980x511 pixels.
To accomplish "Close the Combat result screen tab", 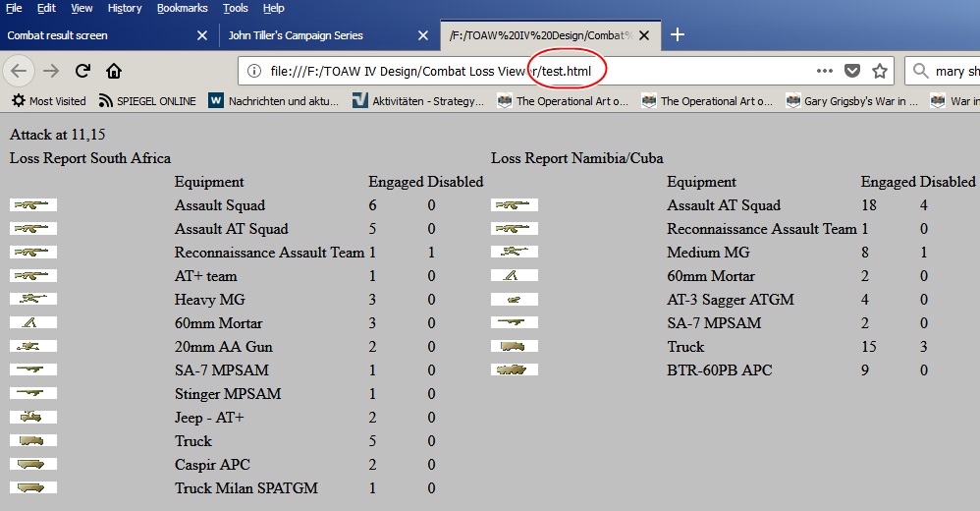I will click(x=202, y=35).
